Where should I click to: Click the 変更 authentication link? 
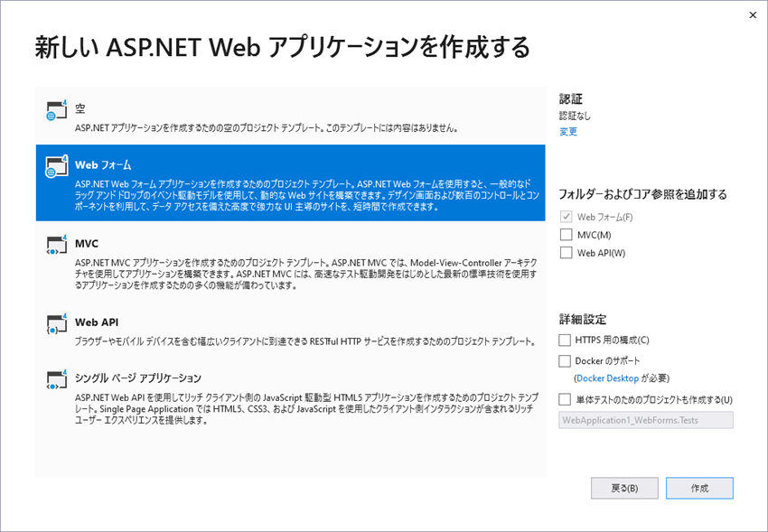point(568,132)
